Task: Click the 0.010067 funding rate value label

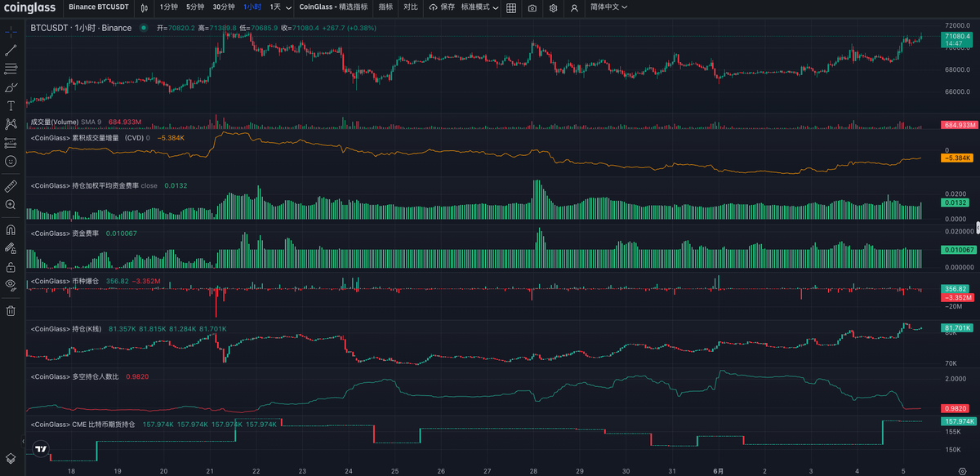Action: [x=959, y=250]
